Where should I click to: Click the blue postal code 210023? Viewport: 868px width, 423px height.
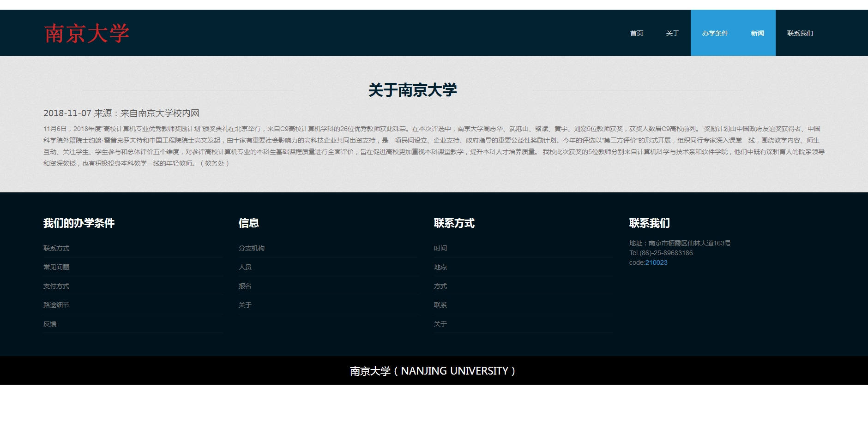coord(656,262)
